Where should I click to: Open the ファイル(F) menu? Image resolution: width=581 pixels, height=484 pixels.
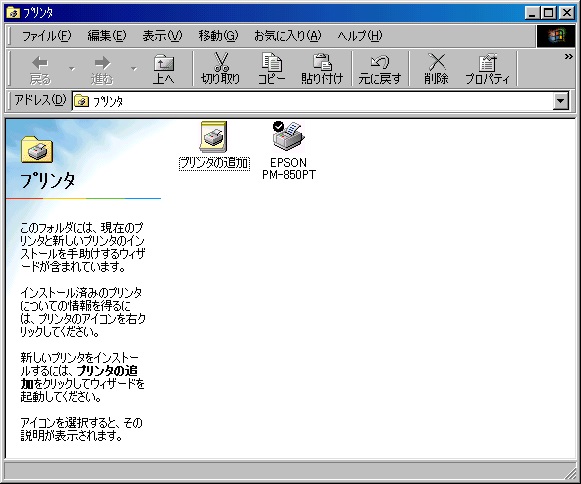click(46, 36)
